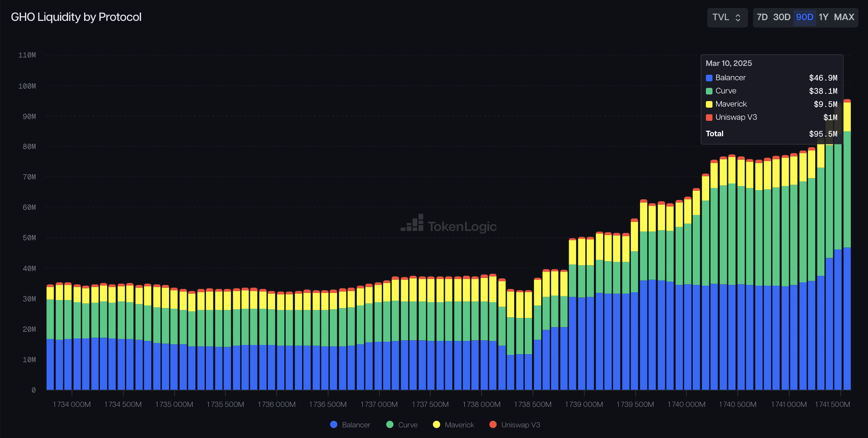868x438 pixels.
Task: Click the yellow Maverick swatch in tooltip
Action: [709, 104]
